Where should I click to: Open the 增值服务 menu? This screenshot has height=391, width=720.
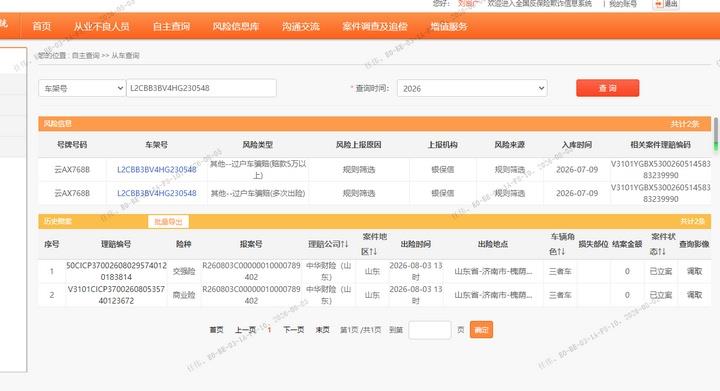click(x=449, y=26)
